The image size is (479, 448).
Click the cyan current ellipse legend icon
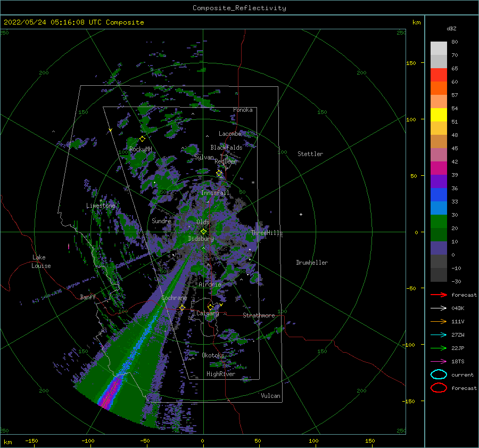[439, 374]
